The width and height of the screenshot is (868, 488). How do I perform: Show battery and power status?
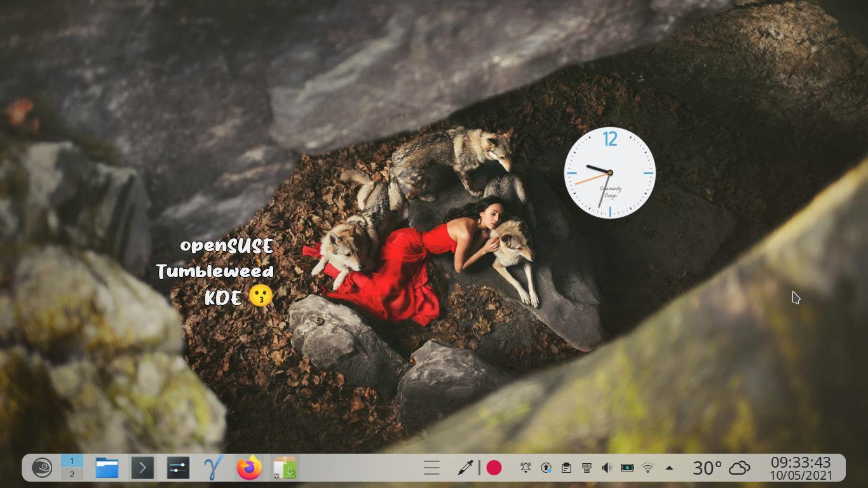(627, 468)
